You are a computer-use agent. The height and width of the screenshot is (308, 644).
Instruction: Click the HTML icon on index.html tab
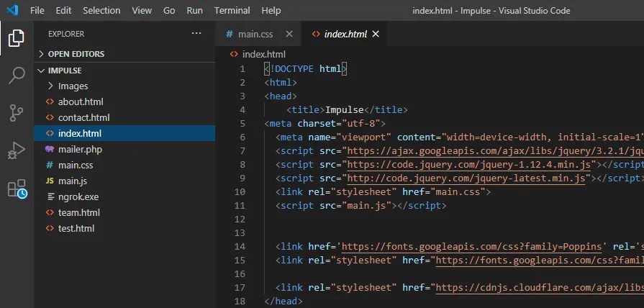[316, 34]
